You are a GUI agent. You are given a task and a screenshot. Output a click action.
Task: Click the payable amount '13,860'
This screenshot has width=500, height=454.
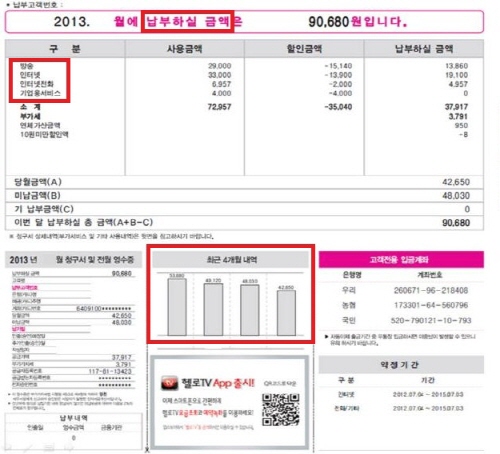pyautogui.click(x=456, y=66)
